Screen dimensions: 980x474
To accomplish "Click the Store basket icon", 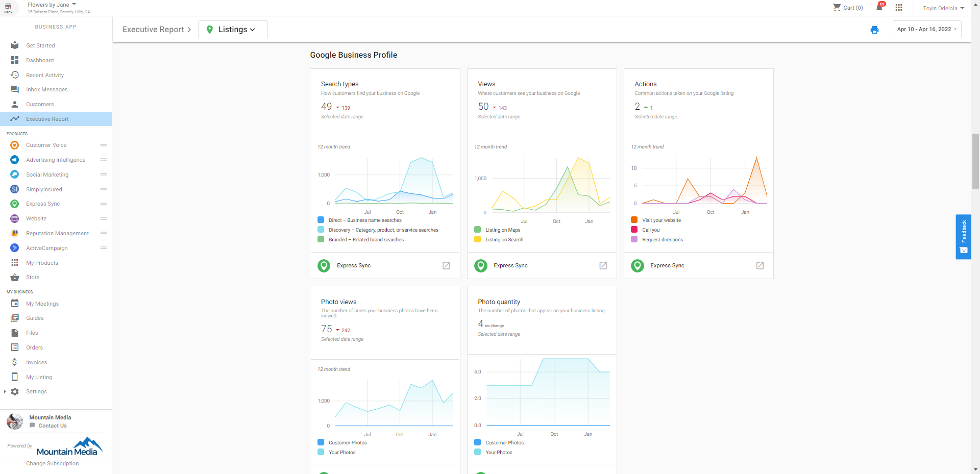I will click(15, 278).
